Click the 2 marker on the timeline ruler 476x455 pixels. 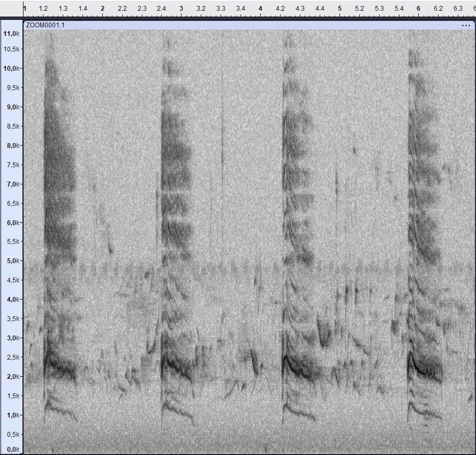103,9
